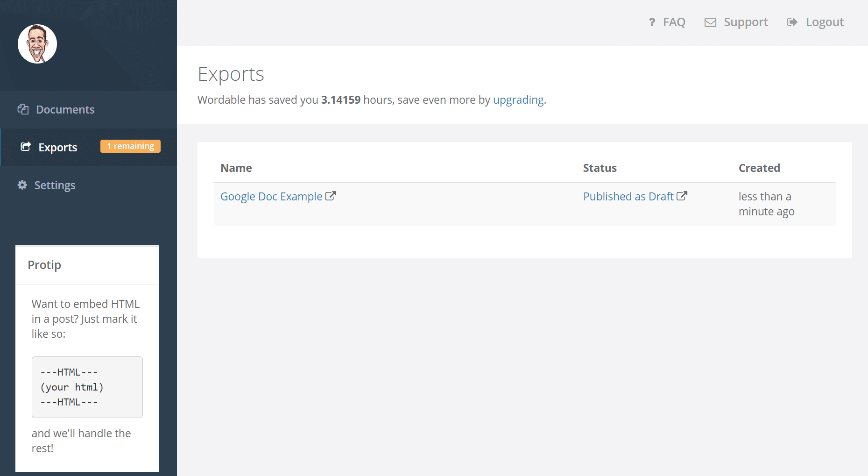Click the orange '1 remaining' badge
This screenshot has width=868, height=476.
click(x=130, y=146)
